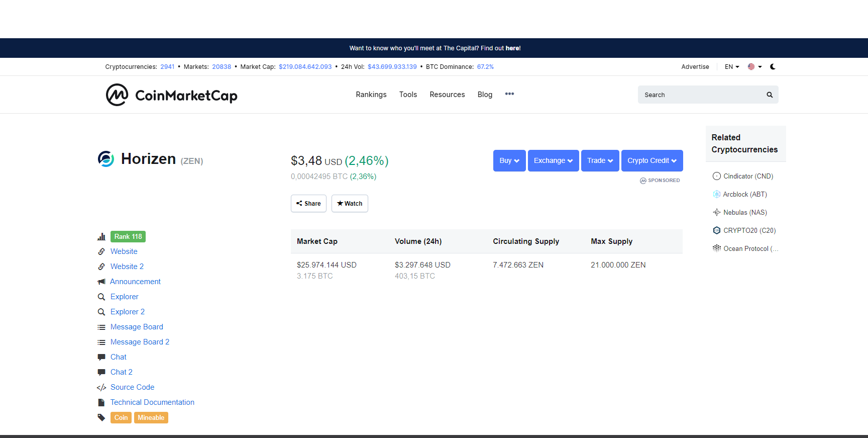Viewport: 868px width, 438px height.
Task: Open the Rankings menu
Action: (x=371, y=95)
